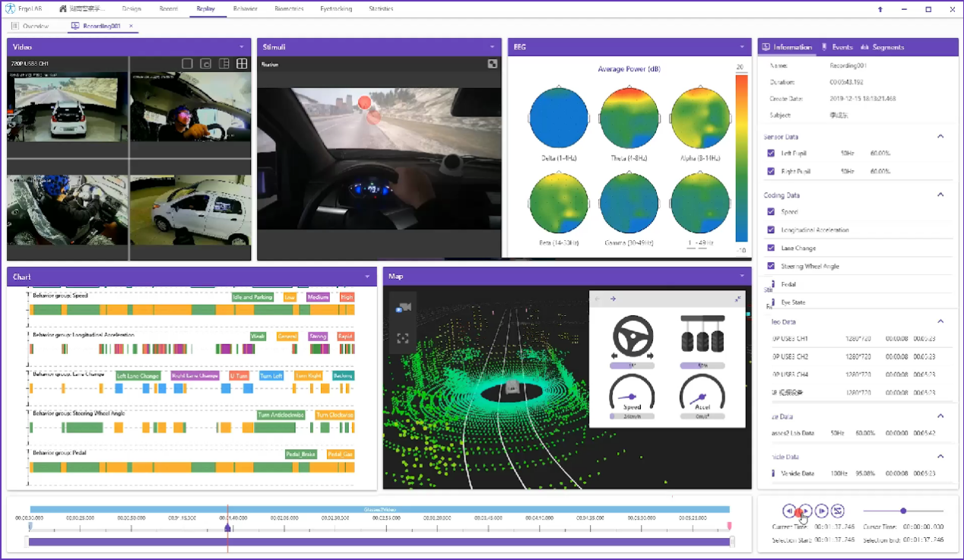
Task: Toggle the Lane Change coding checkbox
Action: [x=771, y=248]
